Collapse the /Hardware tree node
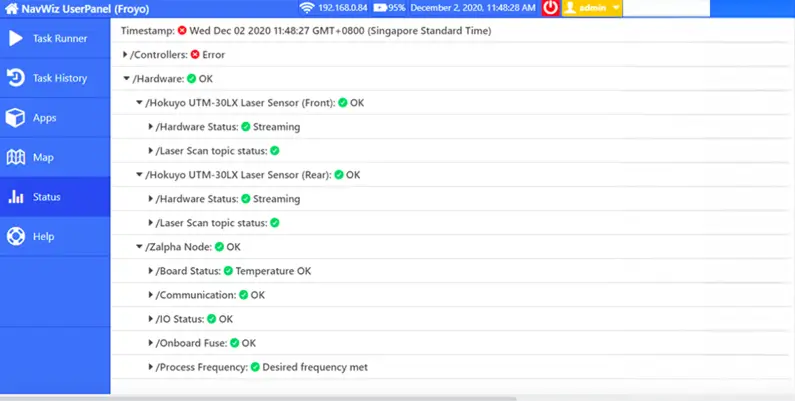 pyautogui.click(x=126, y=79)
